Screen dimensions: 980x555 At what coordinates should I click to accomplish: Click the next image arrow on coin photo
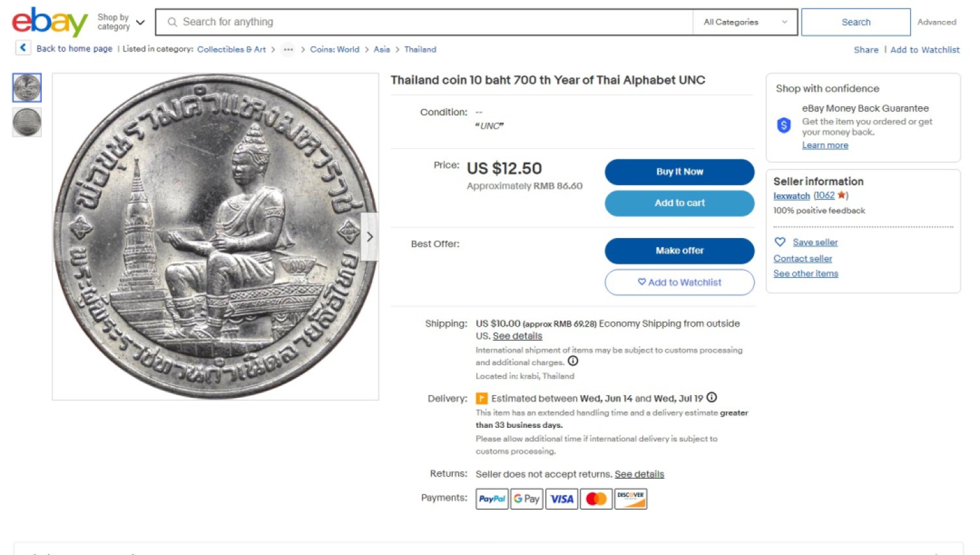[x=369, y=237]
